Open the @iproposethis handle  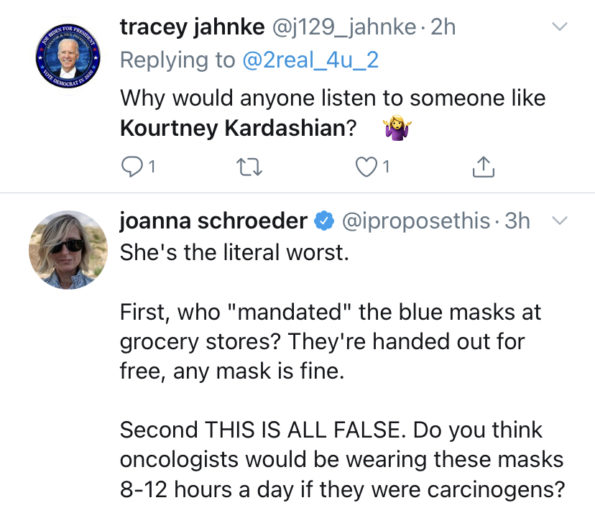[416, 221]
